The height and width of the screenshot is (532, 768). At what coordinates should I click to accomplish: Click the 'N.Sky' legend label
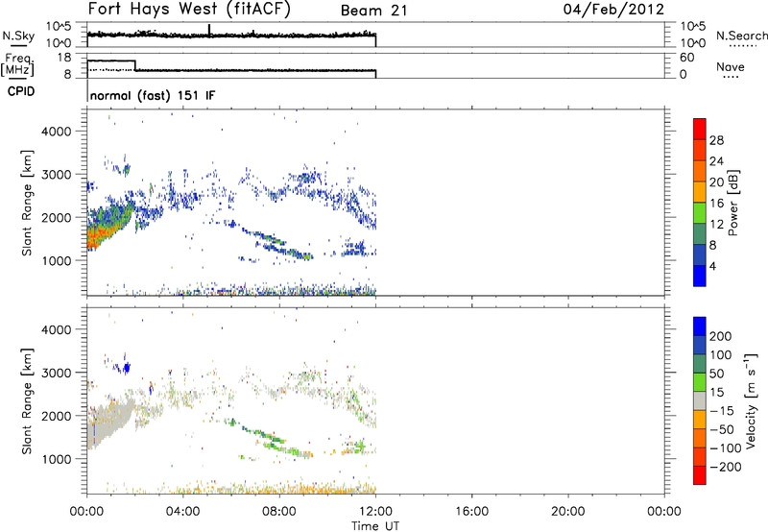[x=18, y=36]
